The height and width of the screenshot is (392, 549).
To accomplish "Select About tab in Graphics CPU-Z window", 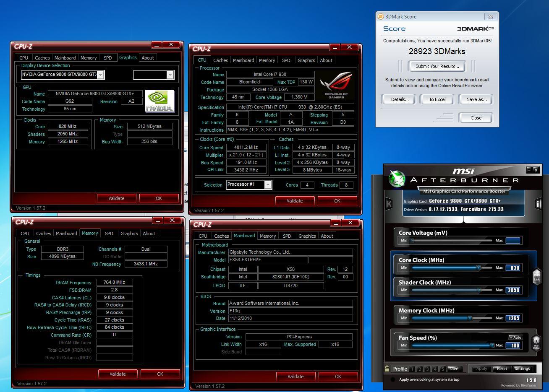I will point(148,58).
